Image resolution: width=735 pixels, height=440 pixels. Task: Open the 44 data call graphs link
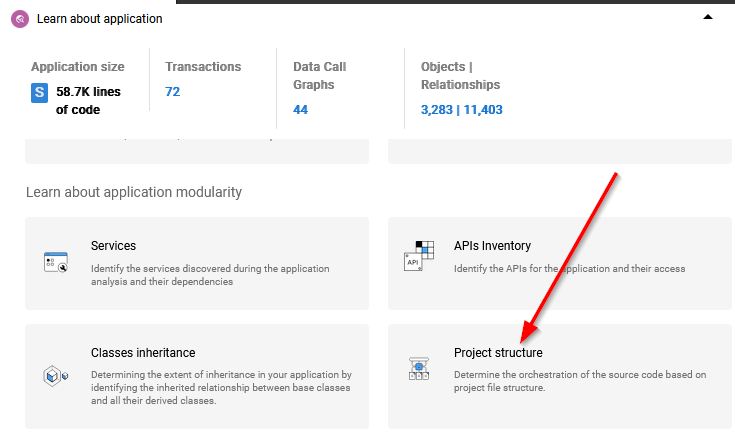pos(300,110)
